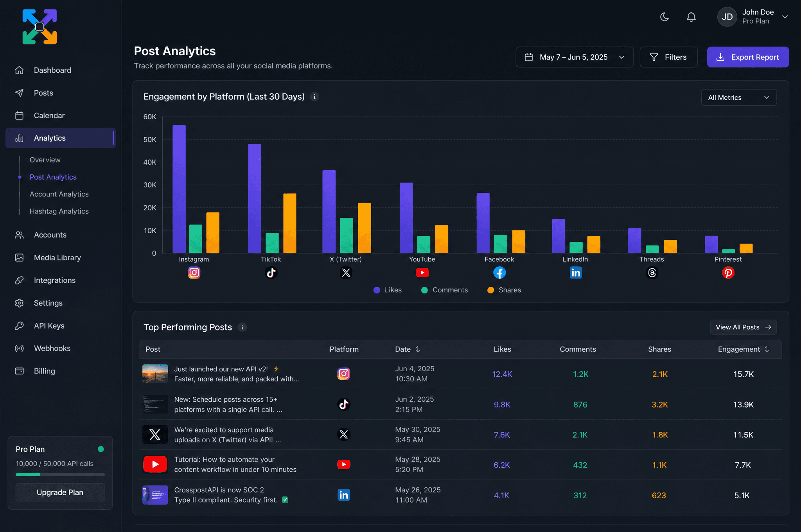This screenshot has height=532, width=801.
Task: Select Post Analytics sub-item
Action: pos(53,177)
